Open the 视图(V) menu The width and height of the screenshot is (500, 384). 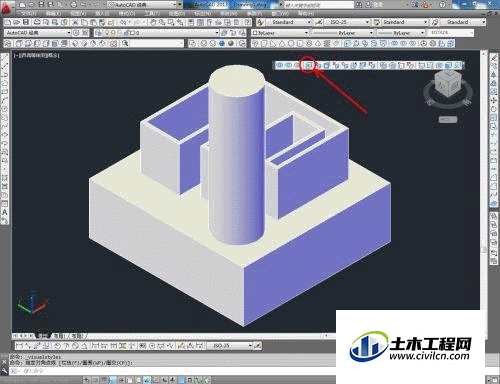(x=78, y=14)
